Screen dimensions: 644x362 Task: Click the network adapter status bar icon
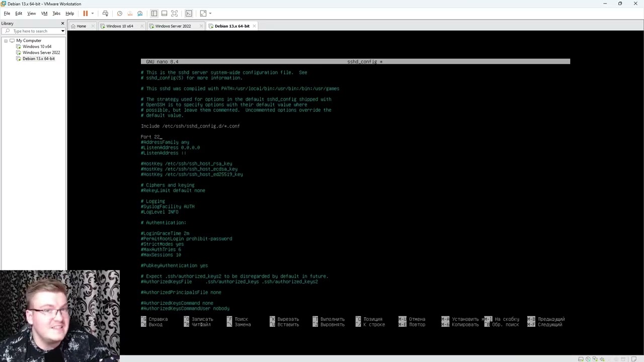point(594,359)
